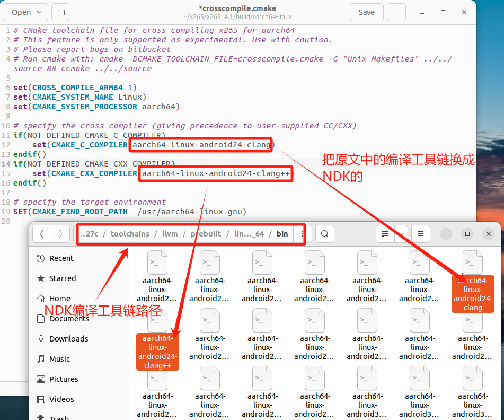Screen dimensions: 504x420
Task: Expand the view options dropdown arrow
Action: [x=401, y=234]
